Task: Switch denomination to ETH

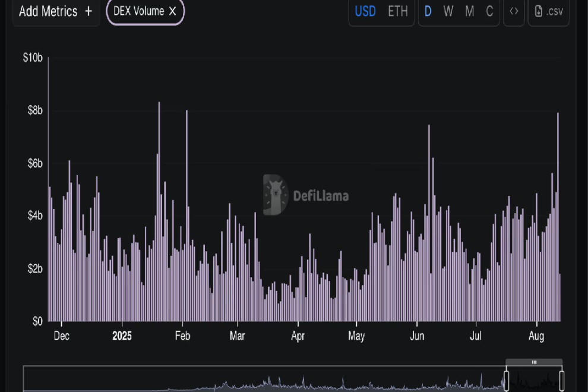Action: point(397,11)
